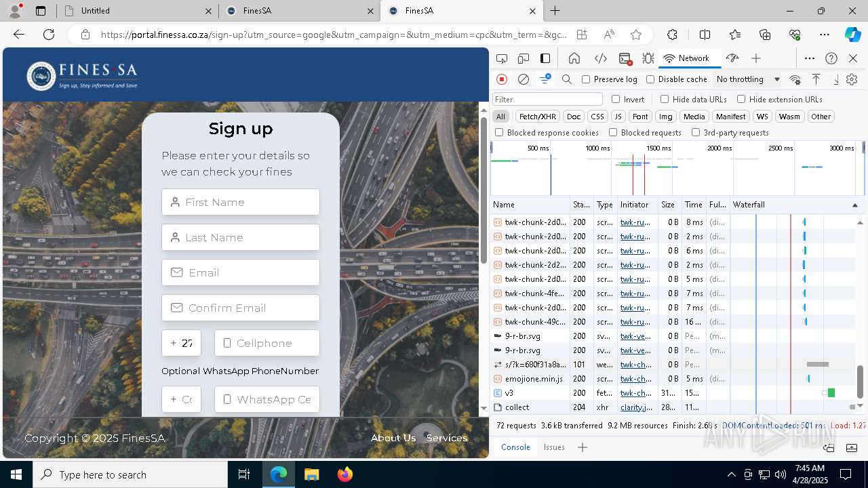Viewport: 868px width, 488px height.
Task: Enable Preserve log checkbox
Action: pyautogui.click(x=586, y=79)
